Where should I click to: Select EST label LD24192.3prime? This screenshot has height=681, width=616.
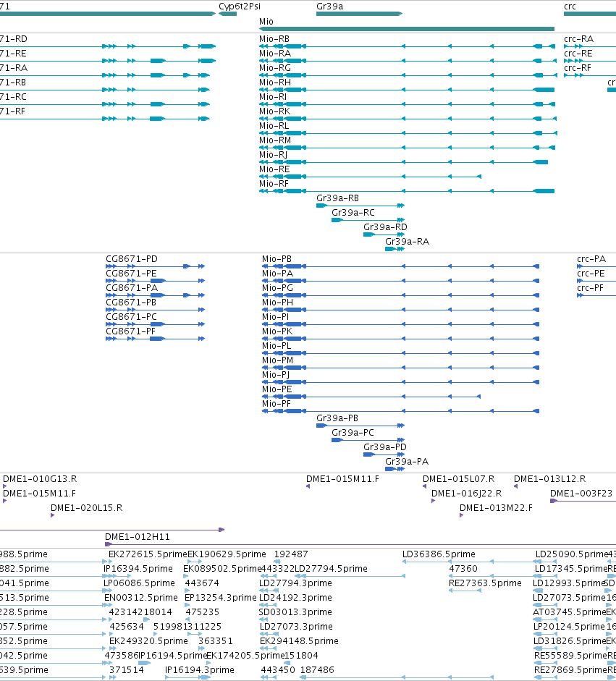click(295, 597)
